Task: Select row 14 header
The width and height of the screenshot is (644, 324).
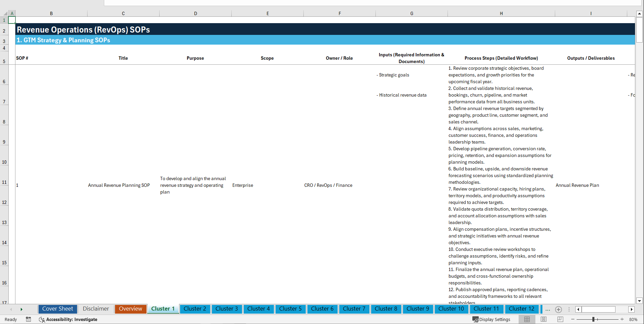Action: 4,236
